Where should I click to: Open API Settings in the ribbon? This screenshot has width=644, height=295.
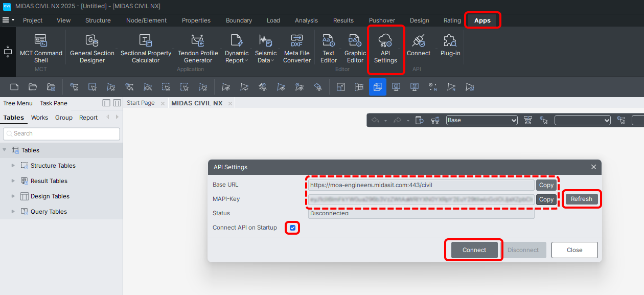[x=385, y=48]
